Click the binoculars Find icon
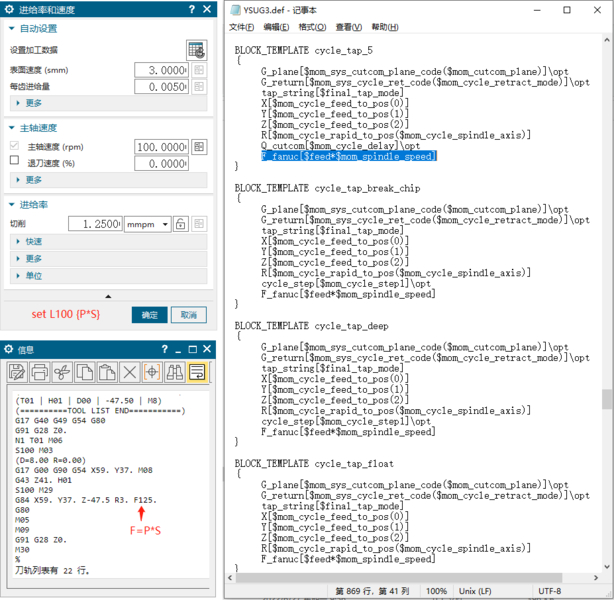The height and width of the screenshot is (600, 614). 174,372
